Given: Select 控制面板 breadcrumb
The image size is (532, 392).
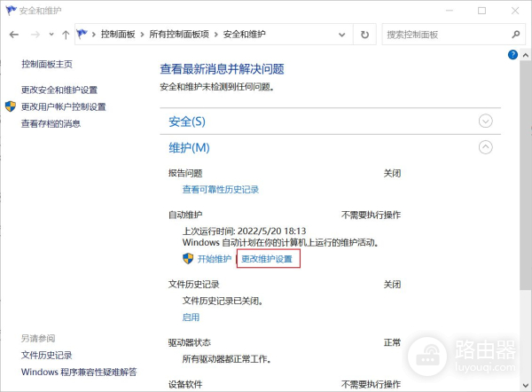Looking at the screenshot, I should (118, 34).
